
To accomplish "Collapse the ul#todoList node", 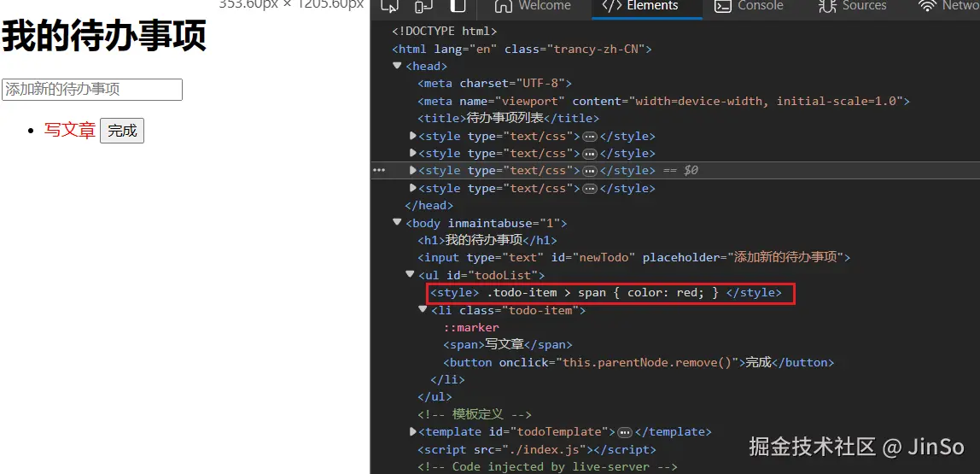I will (410, 274).
